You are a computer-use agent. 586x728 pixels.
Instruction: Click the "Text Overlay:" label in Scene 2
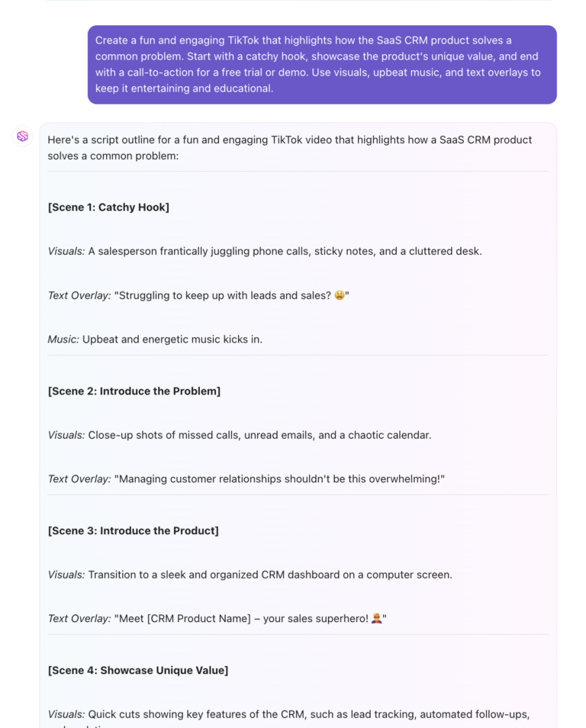pyautogui.click(x=79, y=479)
